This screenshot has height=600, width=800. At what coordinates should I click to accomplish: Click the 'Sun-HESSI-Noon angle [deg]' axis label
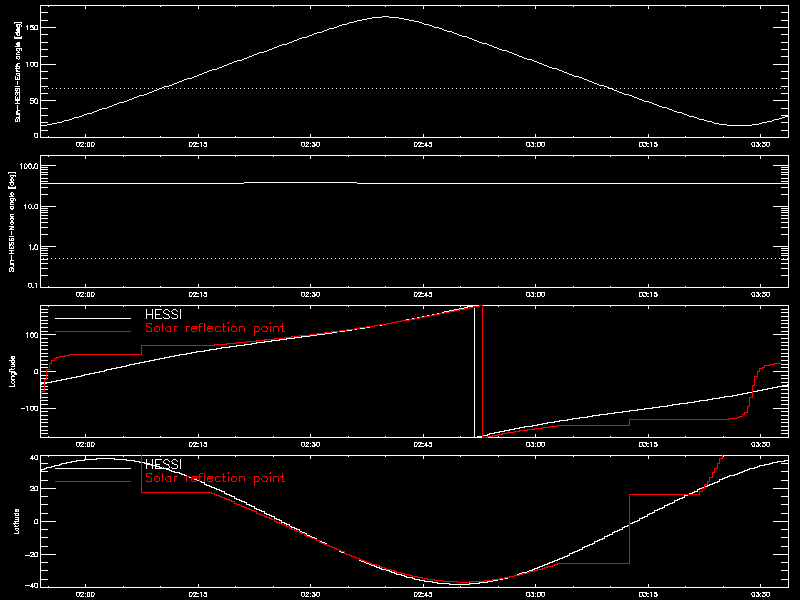coord(12,221)
